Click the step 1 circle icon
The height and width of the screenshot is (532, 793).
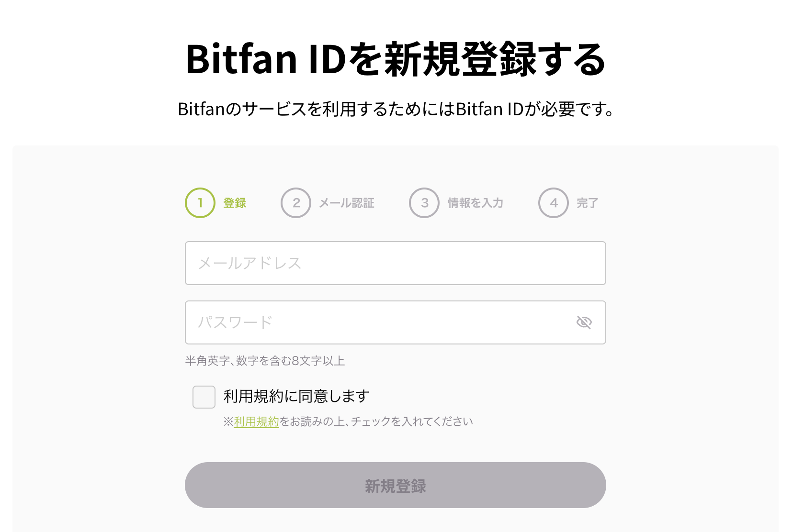coord(200,203)
